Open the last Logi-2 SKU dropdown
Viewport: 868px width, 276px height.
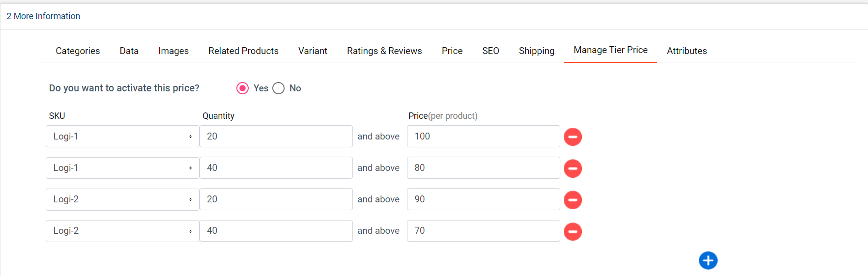point(122,230)
